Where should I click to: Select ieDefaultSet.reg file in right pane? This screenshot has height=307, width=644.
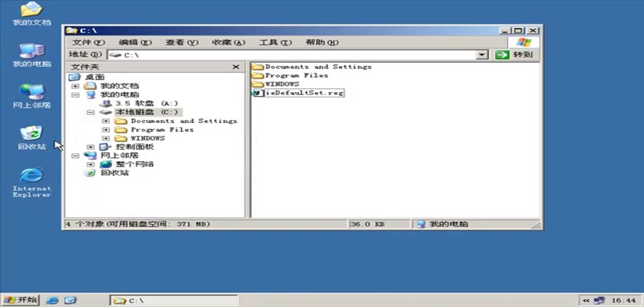click(x=304, y=92)
